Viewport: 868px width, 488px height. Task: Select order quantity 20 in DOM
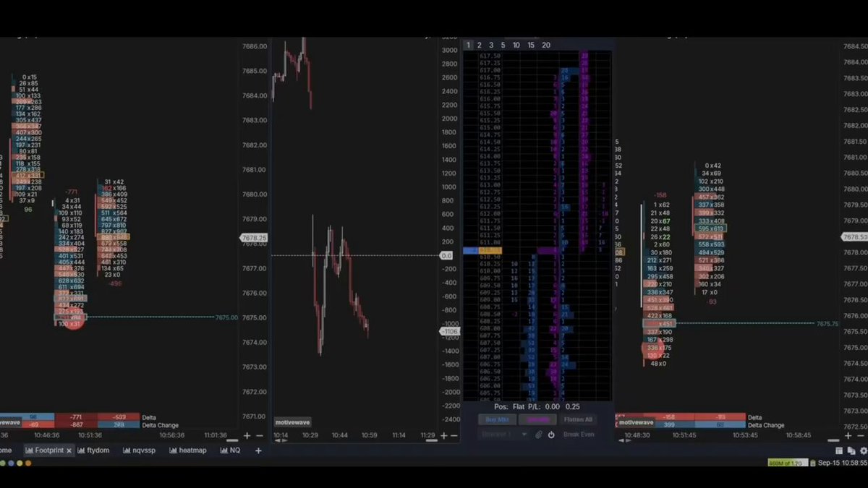pyautogui.click(x=546, y=45)
